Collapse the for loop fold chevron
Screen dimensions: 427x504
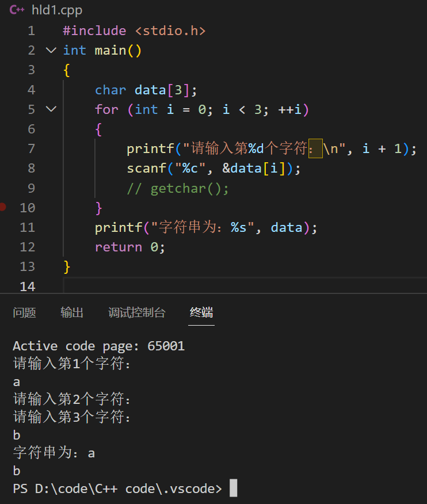coord(51,109)
